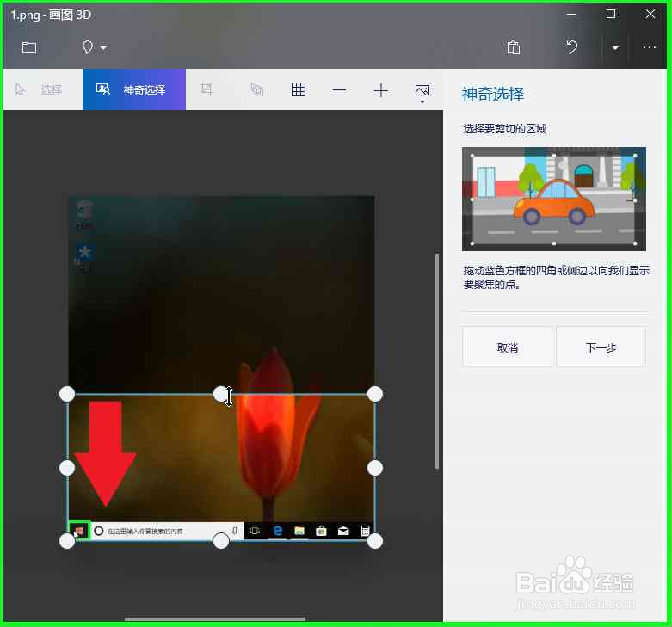This screenshot has height=627, width=672.
Task: Click the tutorial car illustration thumbnail
Action: tap(554, 200)
